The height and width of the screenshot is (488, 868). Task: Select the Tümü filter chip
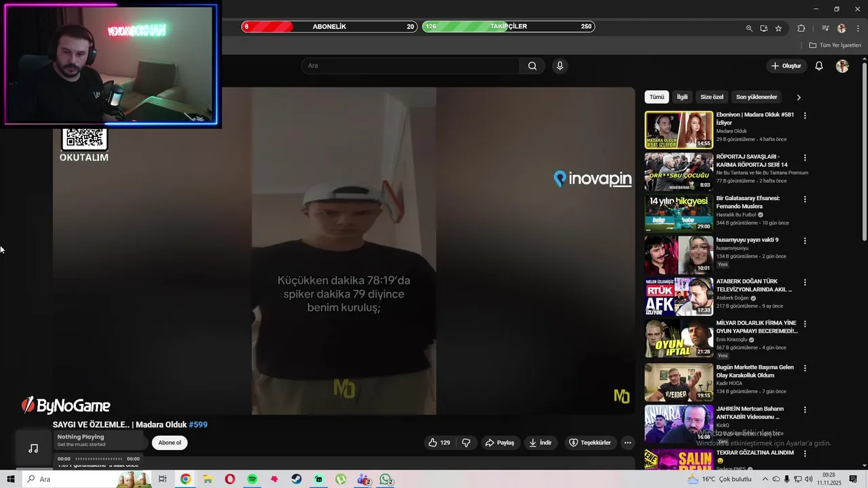click(x=657, y=97)
